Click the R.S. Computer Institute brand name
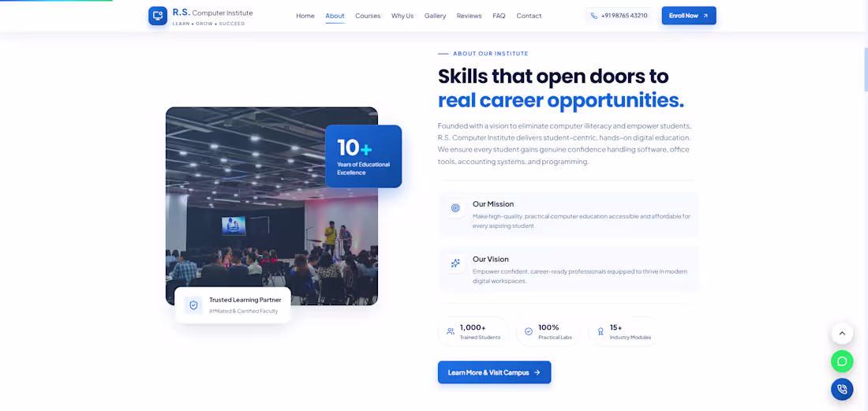Screen dimensions: 868x411 (x=212, y=13)
